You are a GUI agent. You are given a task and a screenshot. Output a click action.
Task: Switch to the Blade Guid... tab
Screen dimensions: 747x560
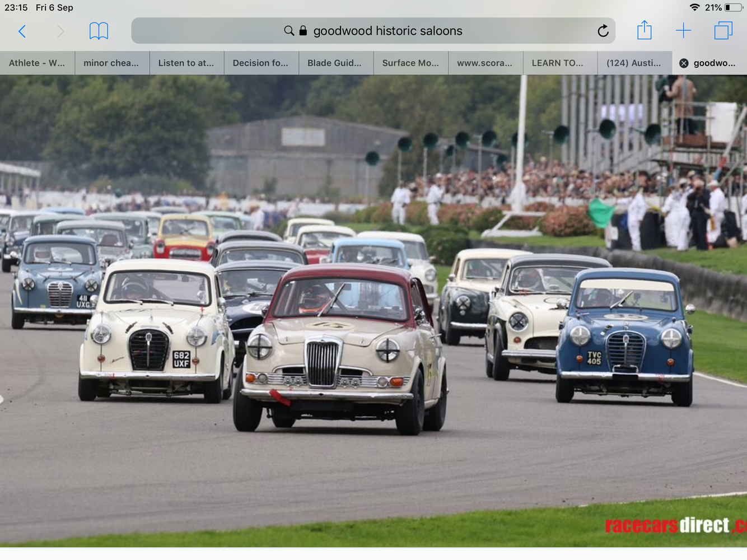pyautogui.click(x=335, y=63)
